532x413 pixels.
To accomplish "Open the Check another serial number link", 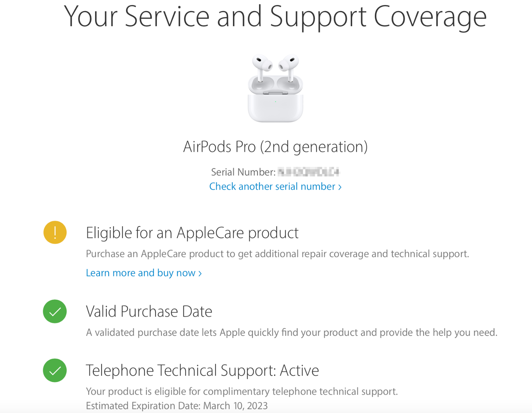I will [272, 186].
